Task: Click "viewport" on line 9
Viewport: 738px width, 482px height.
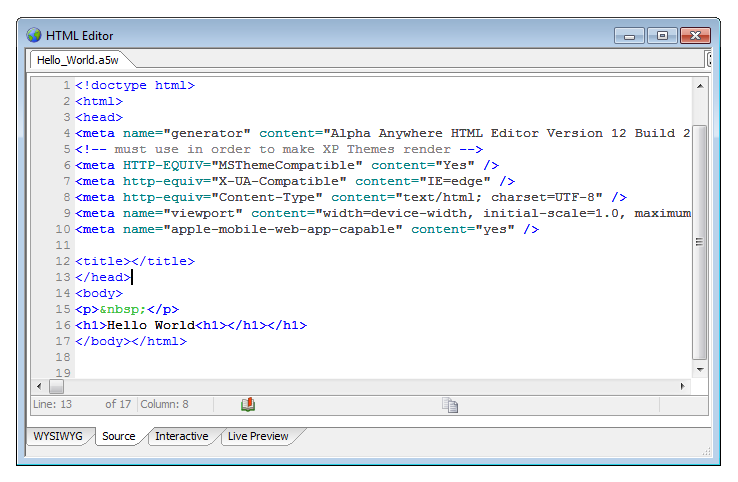Action: (203, 213)
